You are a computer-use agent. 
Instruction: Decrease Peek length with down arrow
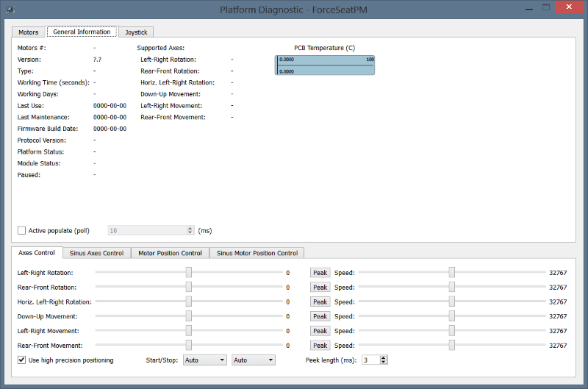(x=383, y=363)
